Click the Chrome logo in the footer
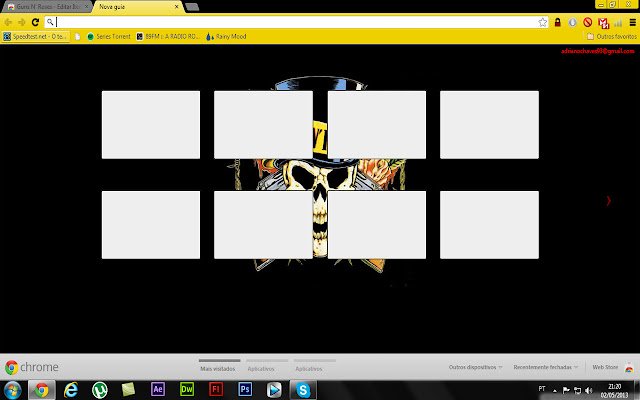640x400 pixels. (x=32, y=367)
